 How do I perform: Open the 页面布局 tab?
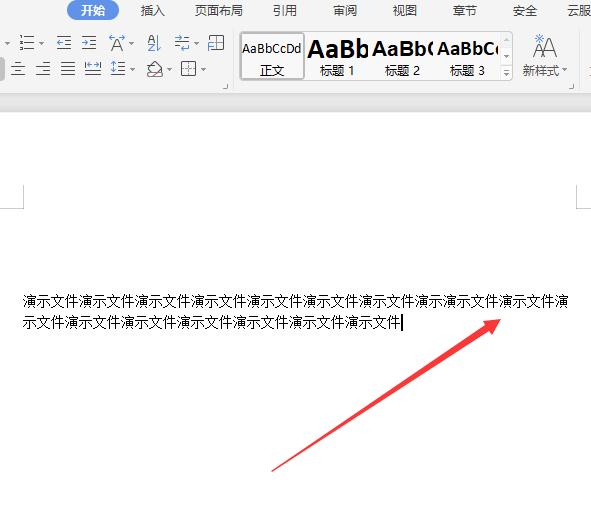click(219, 11)
